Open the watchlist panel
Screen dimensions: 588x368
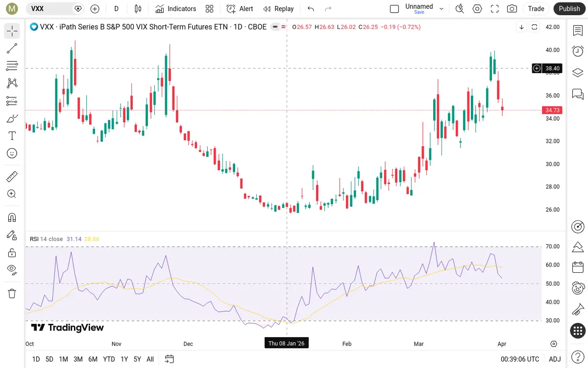pyautogui.click(x=578, y=31)
